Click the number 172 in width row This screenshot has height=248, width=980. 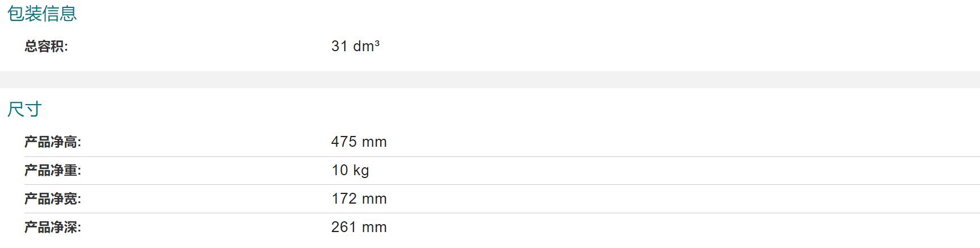point(344,199)
